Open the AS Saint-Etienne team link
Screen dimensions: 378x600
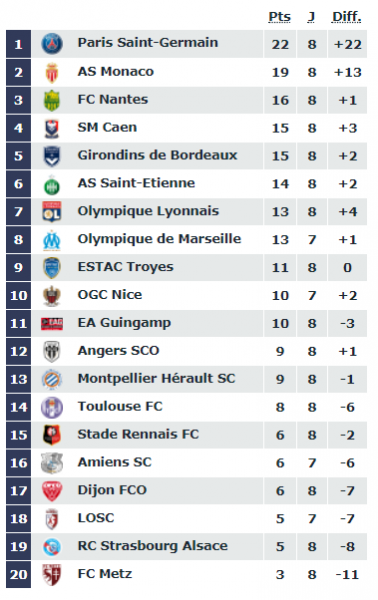point(136,183)
